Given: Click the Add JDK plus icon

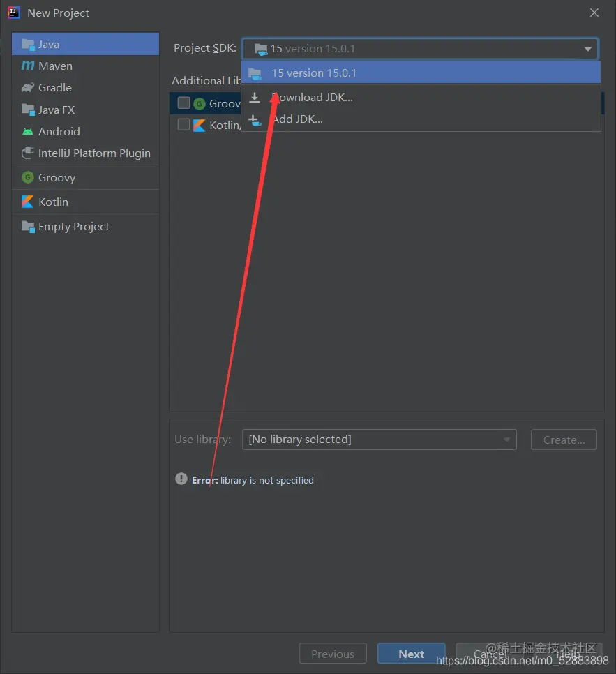Looking at the screenshot, I should [x=255, y=120].
